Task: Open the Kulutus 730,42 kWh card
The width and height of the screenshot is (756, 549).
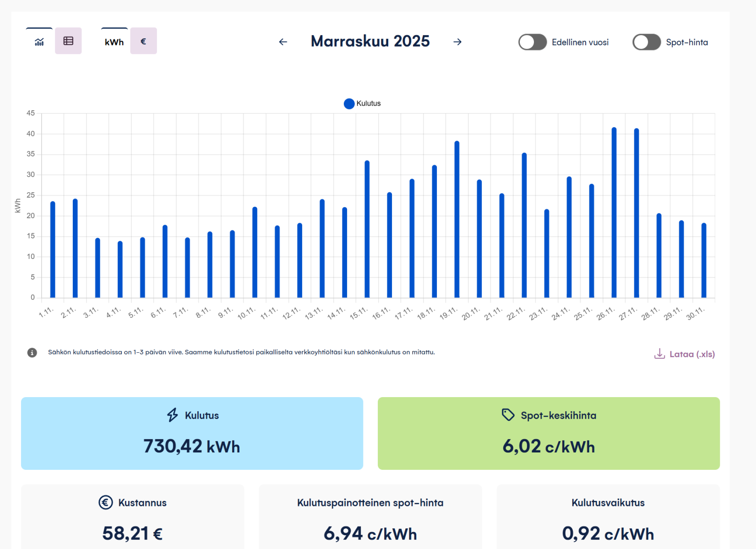Action: point(192,433)
